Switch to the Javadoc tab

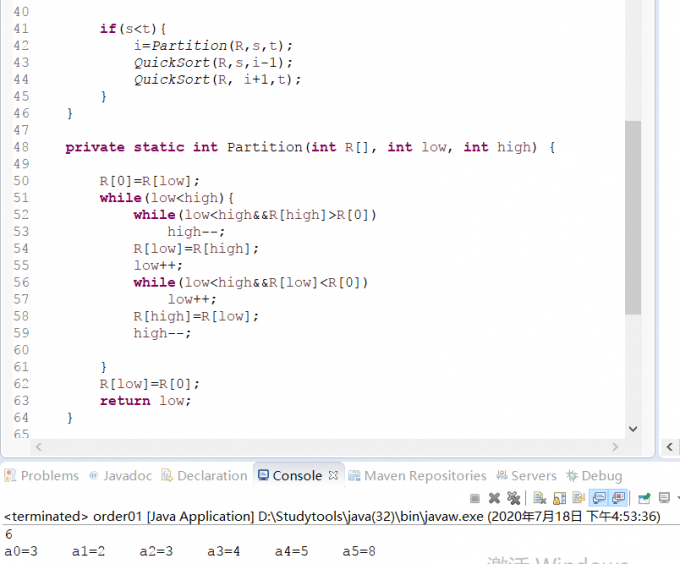[124, 476]
